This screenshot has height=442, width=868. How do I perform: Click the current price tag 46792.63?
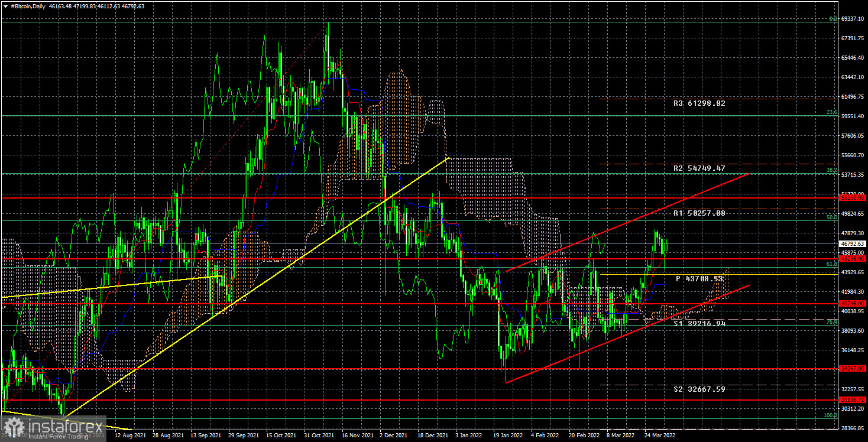tap(853, 243)
